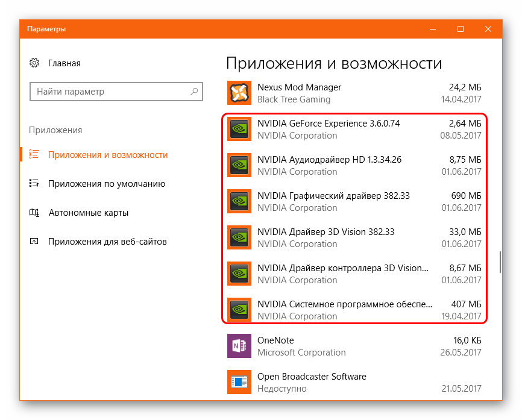Screen dimensions: 522x420
Task: Maximize the Параметры window
Action: (x=461, y=29)
